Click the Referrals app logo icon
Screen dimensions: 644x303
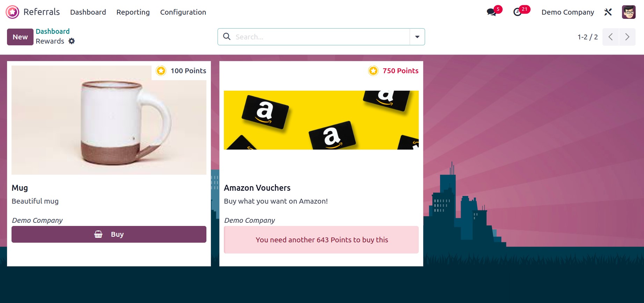click(x=13, y=12)
